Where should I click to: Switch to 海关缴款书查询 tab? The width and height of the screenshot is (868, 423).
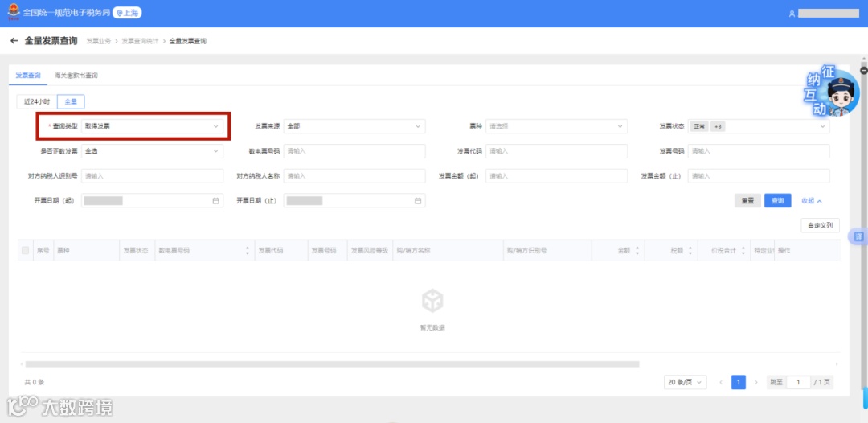[x=76, y=76]
